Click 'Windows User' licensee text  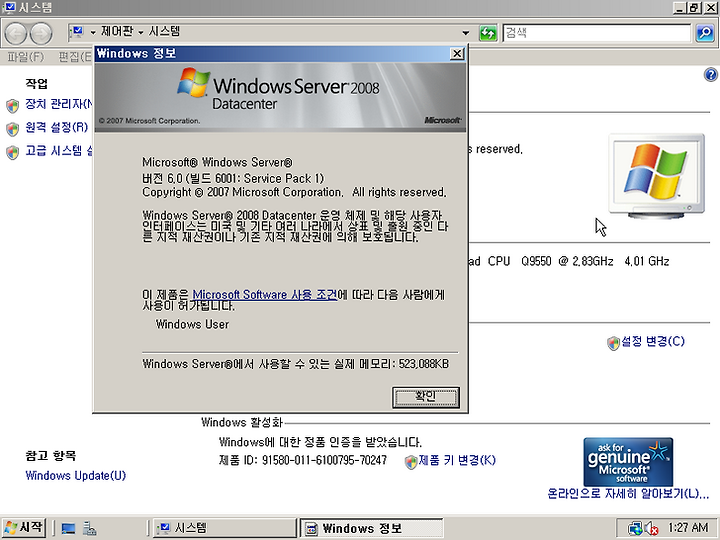(x=192, y=324)
